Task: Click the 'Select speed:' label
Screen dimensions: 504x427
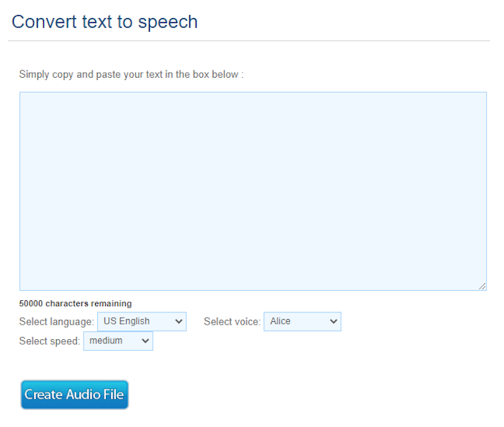Action: click(x=50, y=341)
